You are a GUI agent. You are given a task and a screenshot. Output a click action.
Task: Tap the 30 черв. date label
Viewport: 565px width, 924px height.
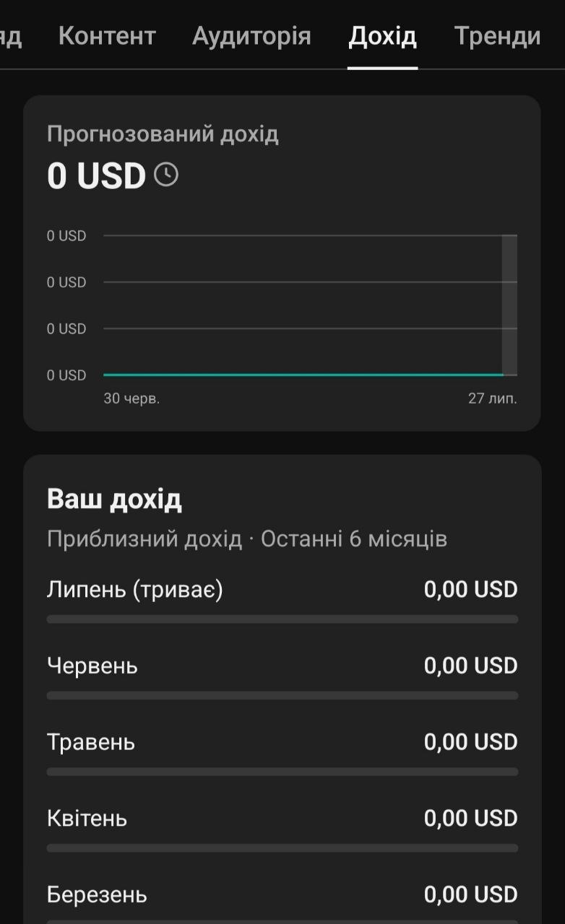point(131,398)
